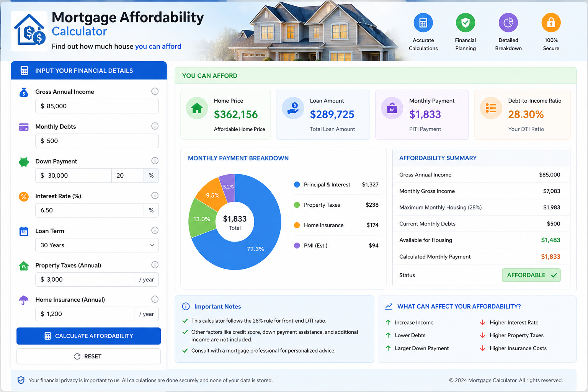The height and width of the screenshot is (392, 588).
Task: Click the info icon beside Important Notes
Action: point(186,306)
